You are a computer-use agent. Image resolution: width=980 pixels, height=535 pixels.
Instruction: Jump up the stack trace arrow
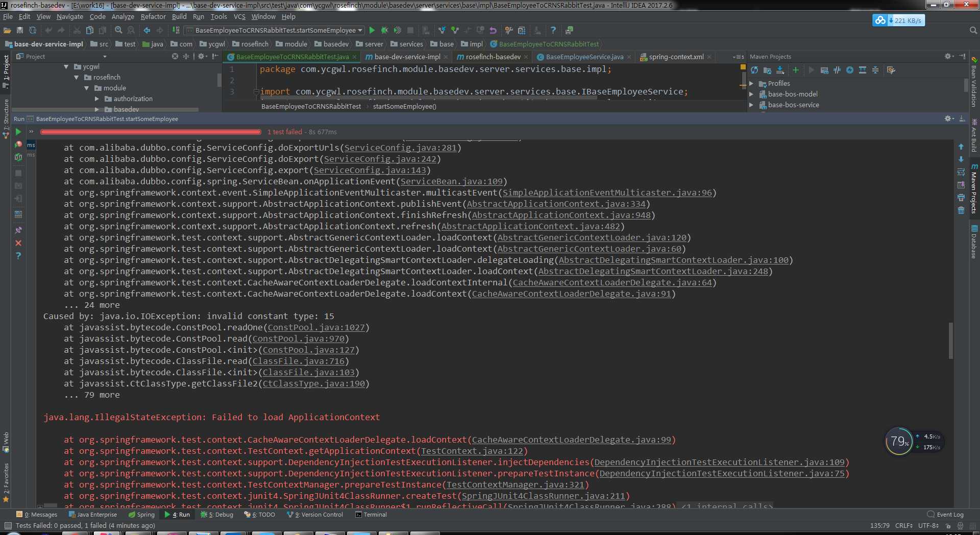coord(961,147)
